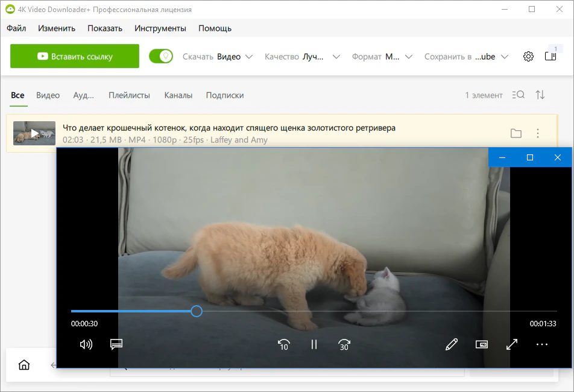Open the Показать menu
This screenshot has width=574, height=392.
pos(105,28)
